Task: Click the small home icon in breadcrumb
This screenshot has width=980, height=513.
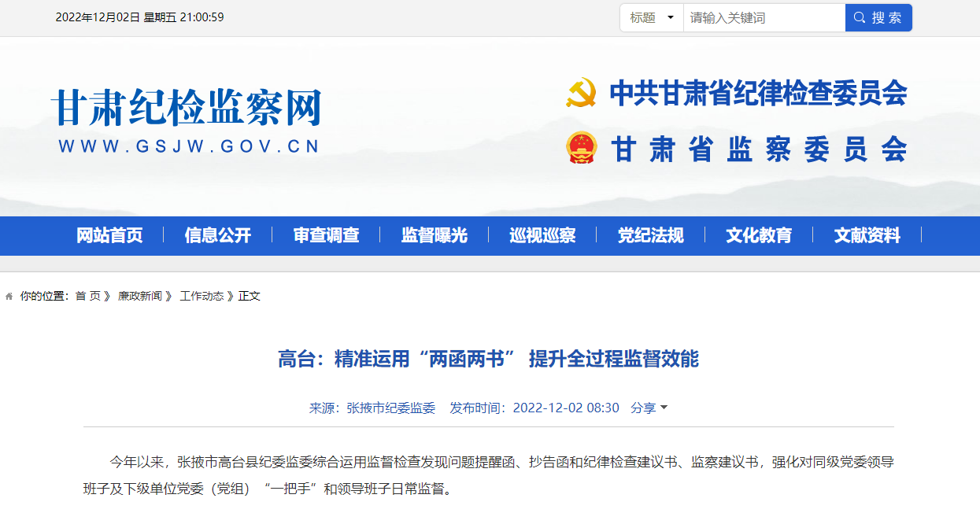Action: 9,297
